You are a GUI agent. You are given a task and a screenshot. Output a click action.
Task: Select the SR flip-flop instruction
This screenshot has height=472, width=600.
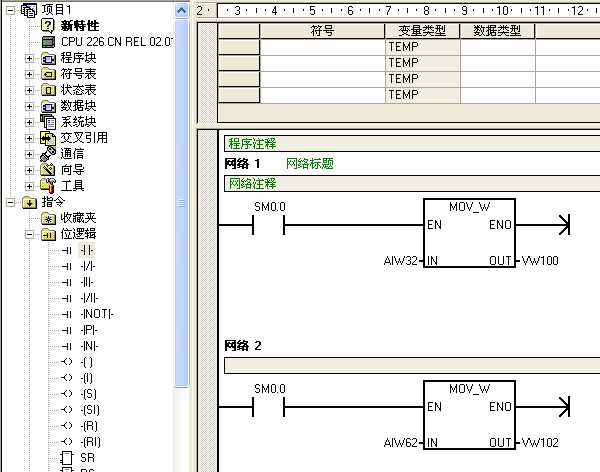(87, 458)
